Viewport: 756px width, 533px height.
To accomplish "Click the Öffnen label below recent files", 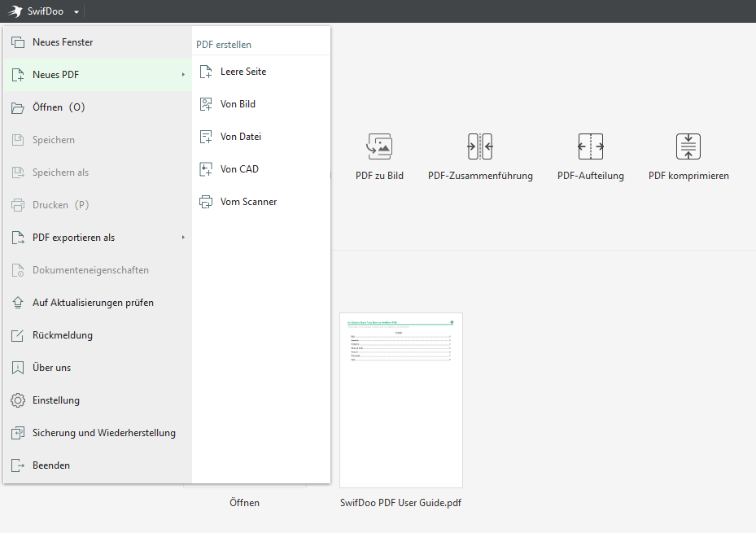I will click(x=244, y=503).
